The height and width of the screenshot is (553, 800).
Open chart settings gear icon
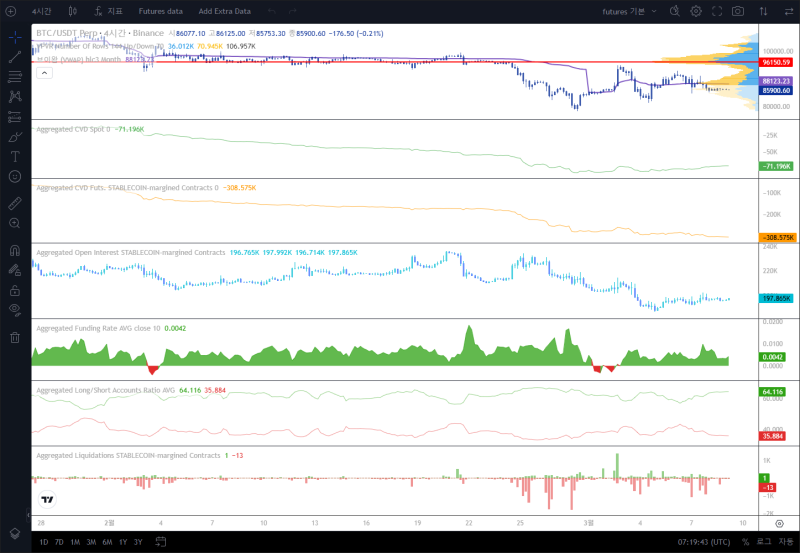[696, 11]
